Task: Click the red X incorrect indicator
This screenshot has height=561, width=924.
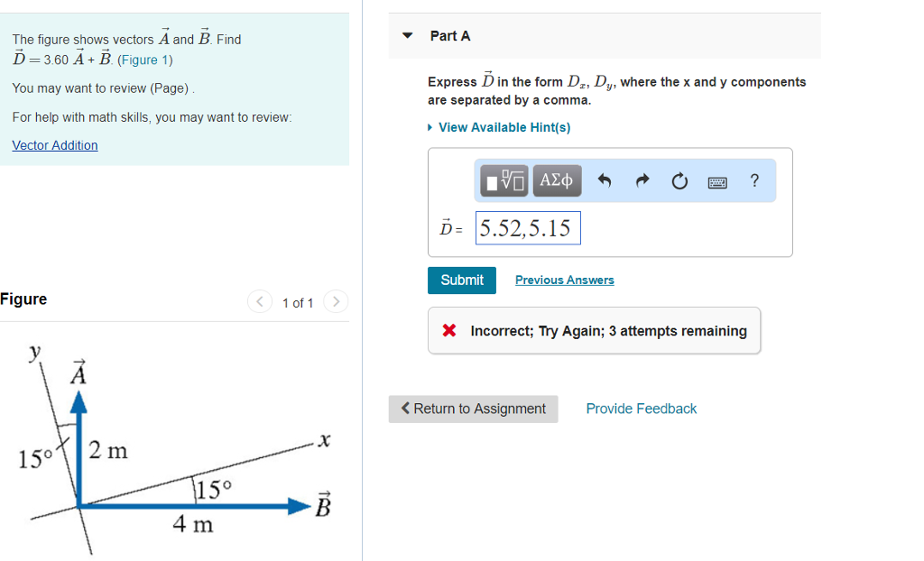Action: coord(449,330)
